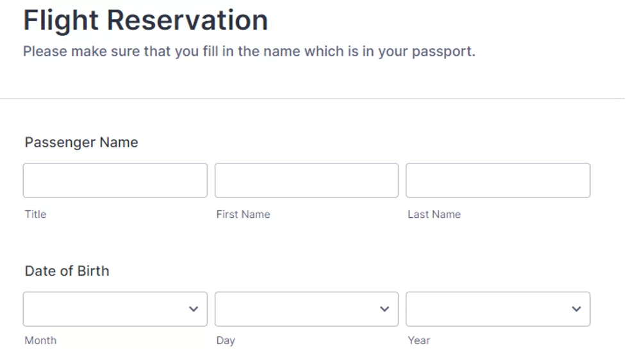This screenshot has height=364, width=626.
Task: Focus the First Name text box
Action: 306,180
